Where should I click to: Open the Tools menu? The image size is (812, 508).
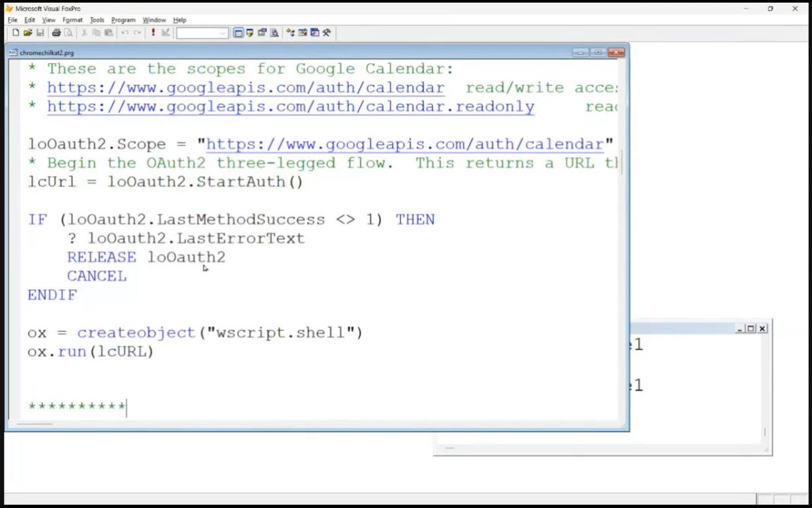[97, 20]
